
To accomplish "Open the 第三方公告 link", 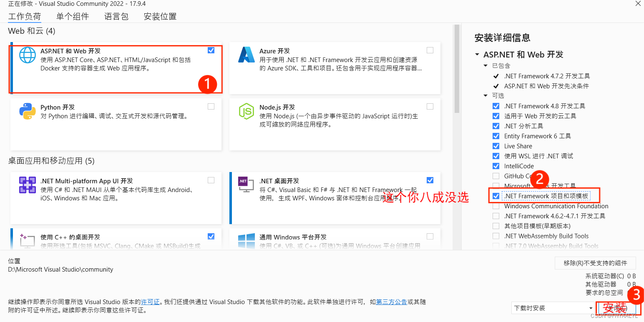I will tap(392, 302).
